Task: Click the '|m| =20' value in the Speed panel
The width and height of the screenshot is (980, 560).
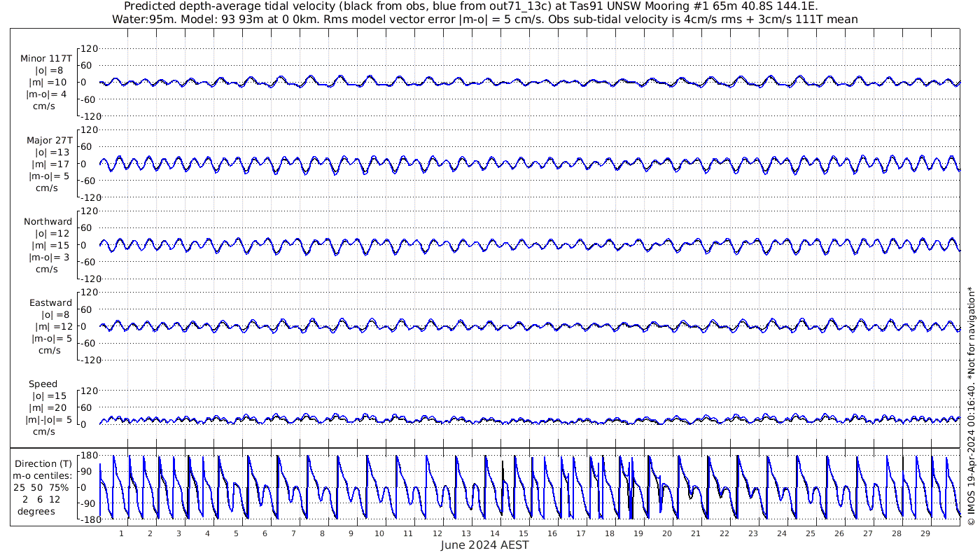Action: [x=49, y=408]
